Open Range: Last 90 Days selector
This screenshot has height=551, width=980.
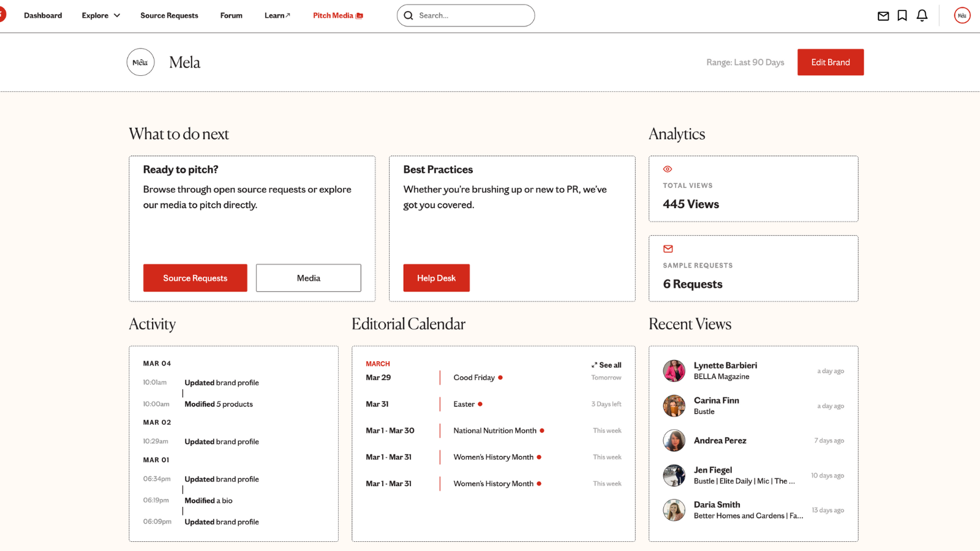tap(745, 62)
